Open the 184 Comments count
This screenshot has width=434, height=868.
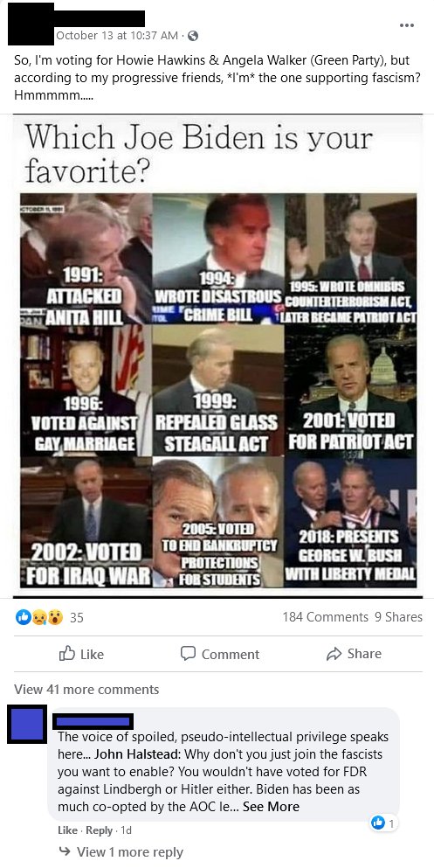(325, 616)
